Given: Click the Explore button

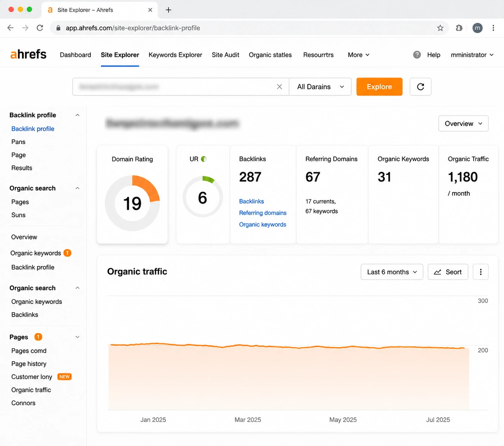Looking at the screenshot, I should click(x=379, y=87).
